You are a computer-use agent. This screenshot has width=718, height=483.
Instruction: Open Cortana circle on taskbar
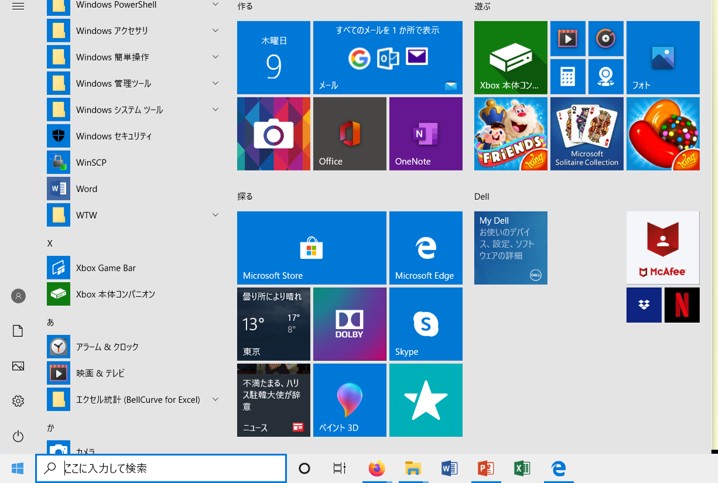(x=305, y=468)
